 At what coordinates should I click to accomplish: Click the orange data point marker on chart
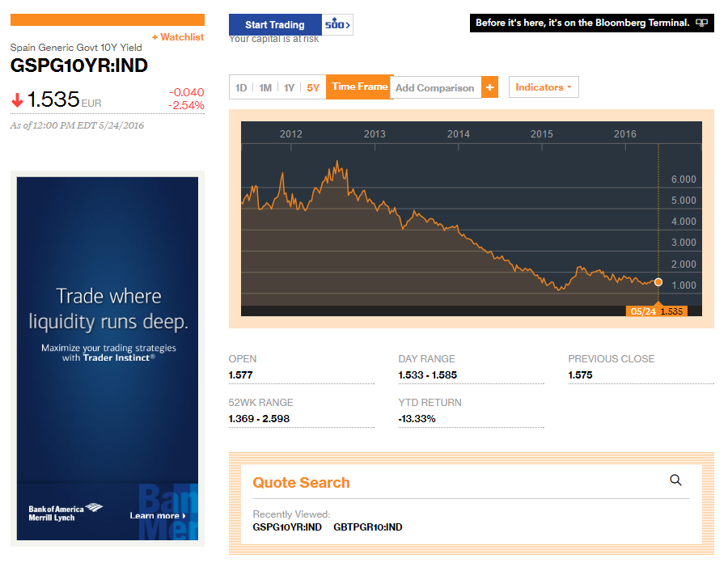[x=658, y=282]
